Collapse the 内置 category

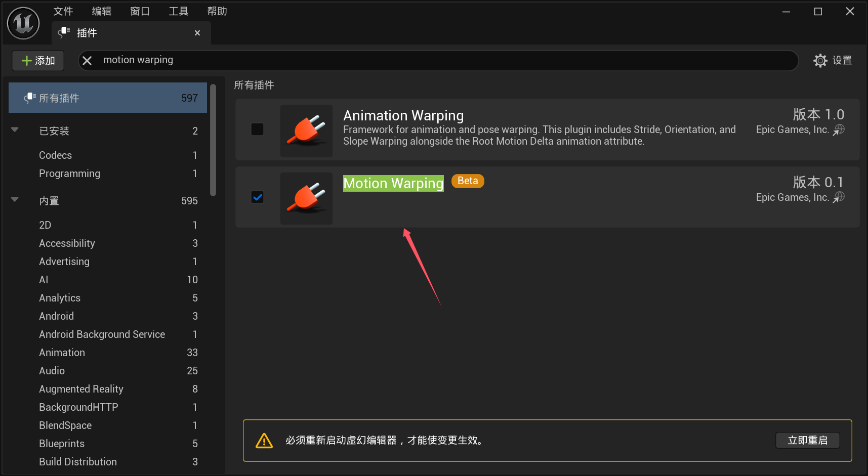(15, 200)
